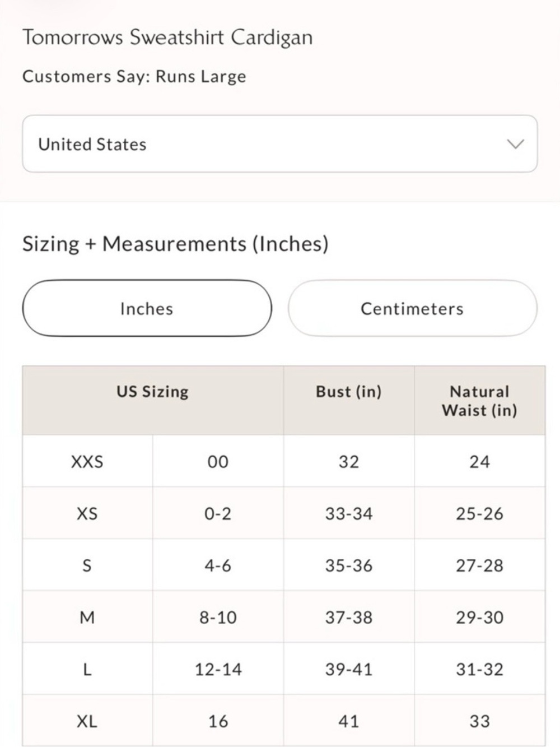Click the S size cell
This screenshot has height=747, width=560.
click(x=87, y=565)
